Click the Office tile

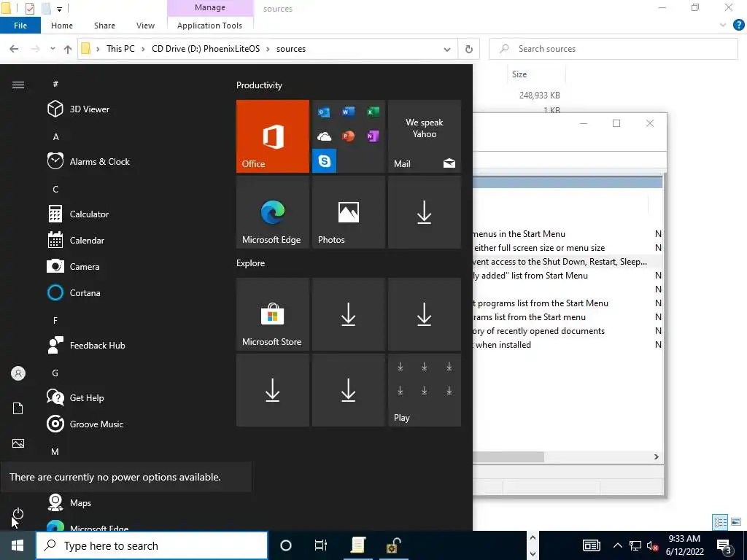pos(273,136)
